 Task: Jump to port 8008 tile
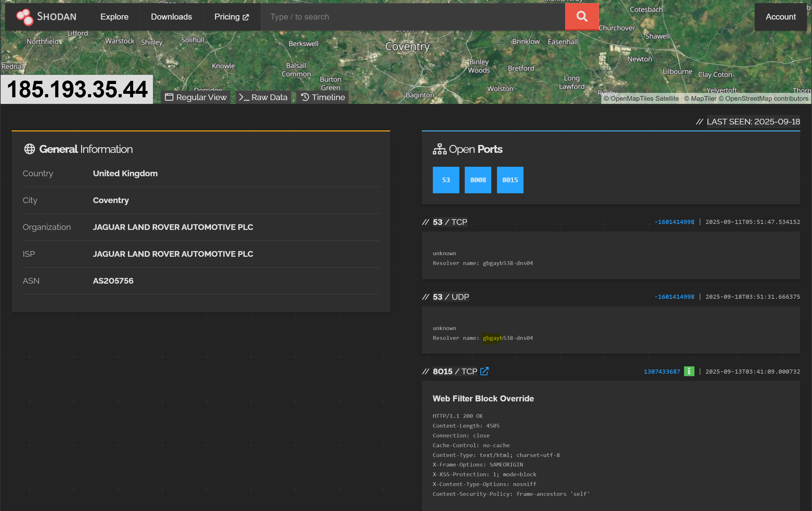pyautogui.click(x=478, y=180)
